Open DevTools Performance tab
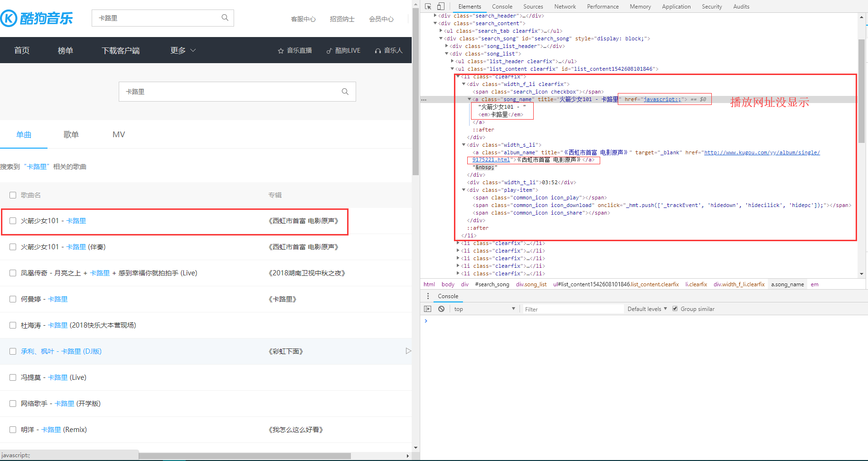The image size is (868, 461). coord(603,7)
